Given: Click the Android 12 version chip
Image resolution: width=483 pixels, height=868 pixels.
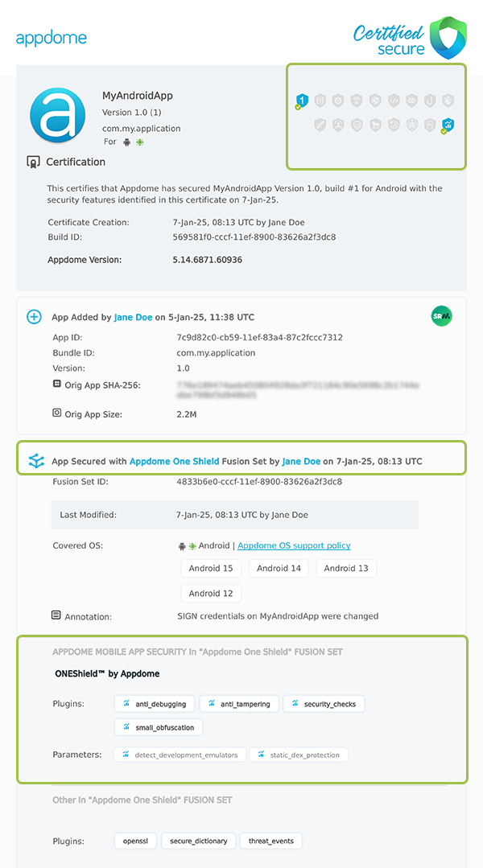Looking at the screenshot, I should pos(211,593).
